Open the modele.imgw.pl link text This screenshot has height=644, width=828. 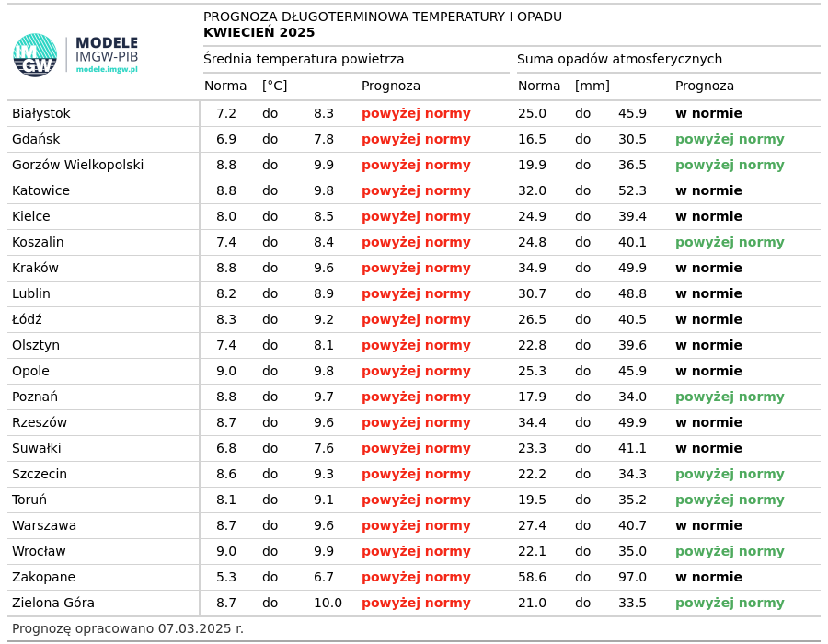point(107,69)
